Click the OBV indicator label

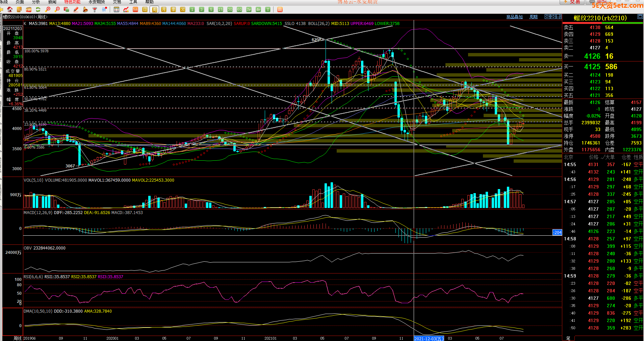pos(28,248)
